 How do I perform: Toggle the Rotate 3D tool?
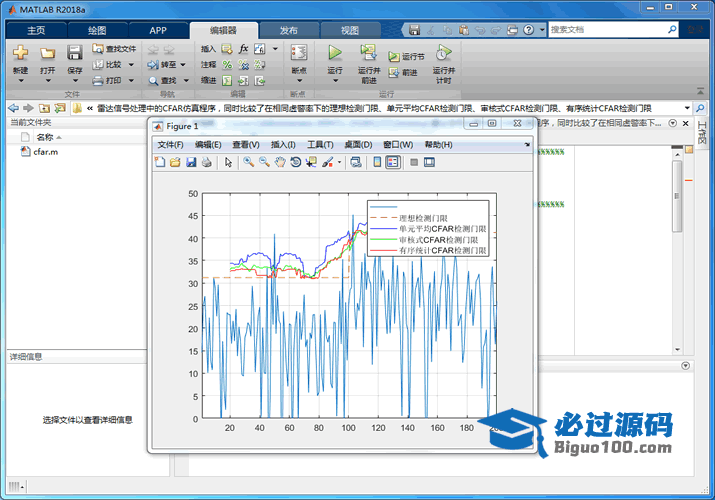pos(295,162)
